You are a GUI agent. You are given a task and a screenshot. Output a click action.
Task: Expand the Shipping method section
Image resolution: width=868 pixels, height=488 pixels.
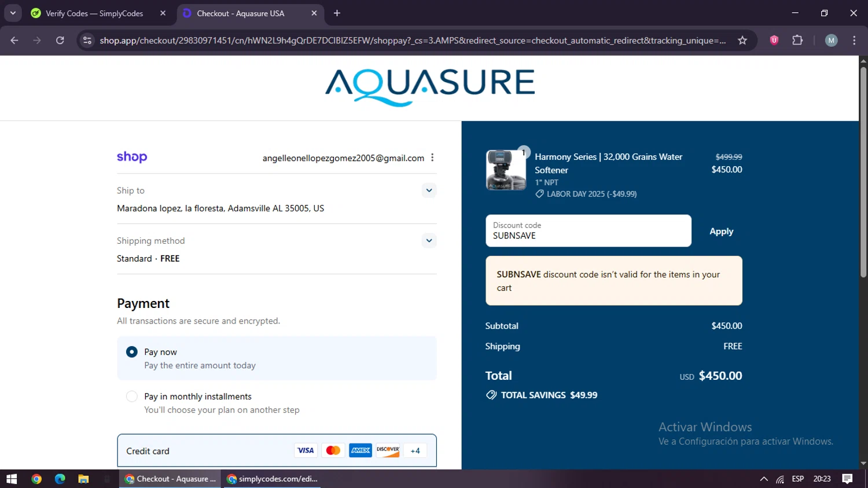point(429,241)
